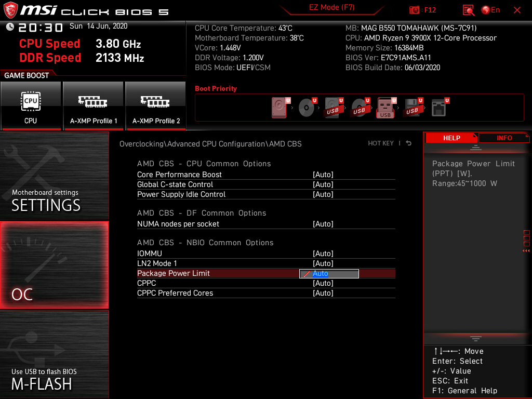This screenshot has width=532, height=399.
Task: Close the BIOS with the X button
Action: 517,10
